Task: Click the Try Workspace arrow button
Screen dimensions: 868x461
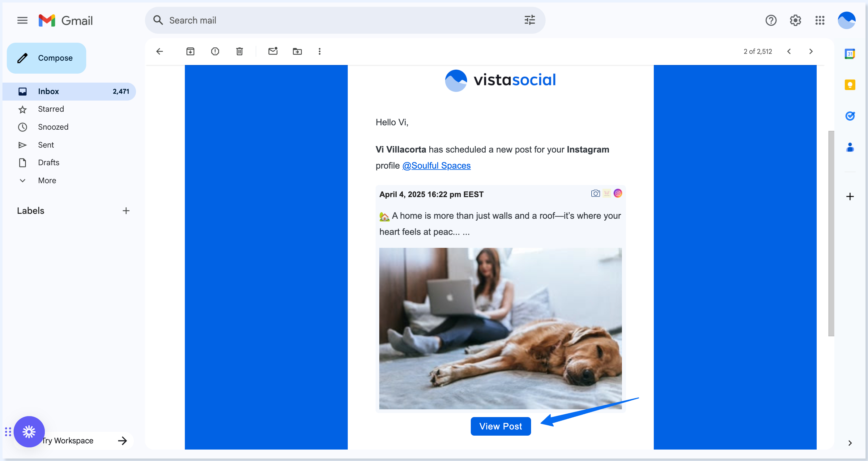Action: tap(123, 441)
